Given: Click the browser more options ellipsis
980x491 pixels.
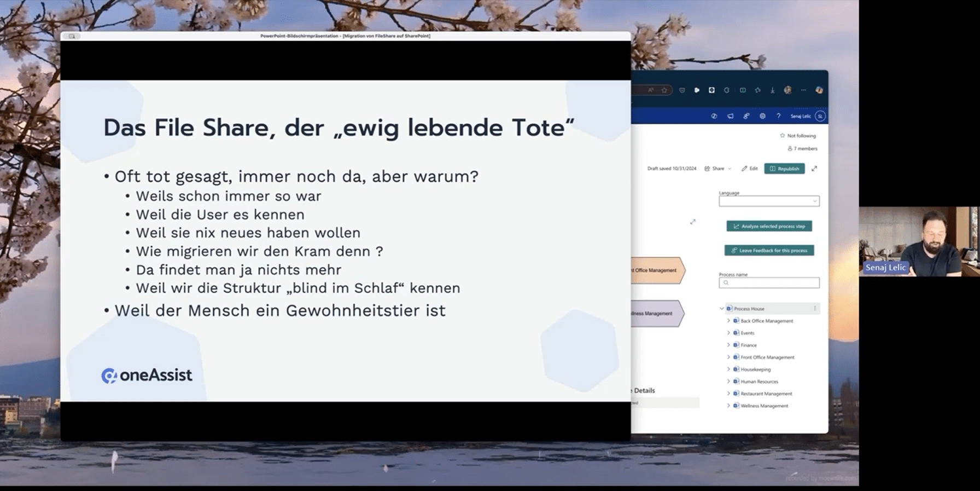Looking at the screenshot, I should 803,90.
